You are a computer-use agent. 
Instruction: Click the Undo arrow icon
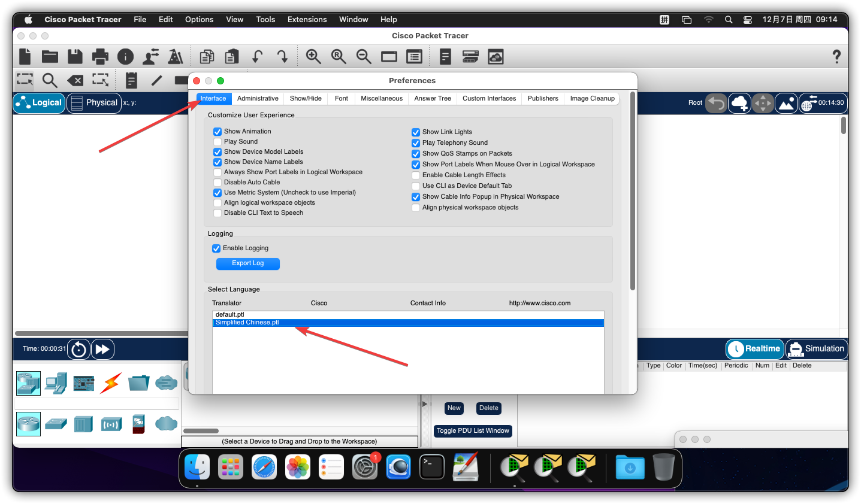(x=257, y=57)
